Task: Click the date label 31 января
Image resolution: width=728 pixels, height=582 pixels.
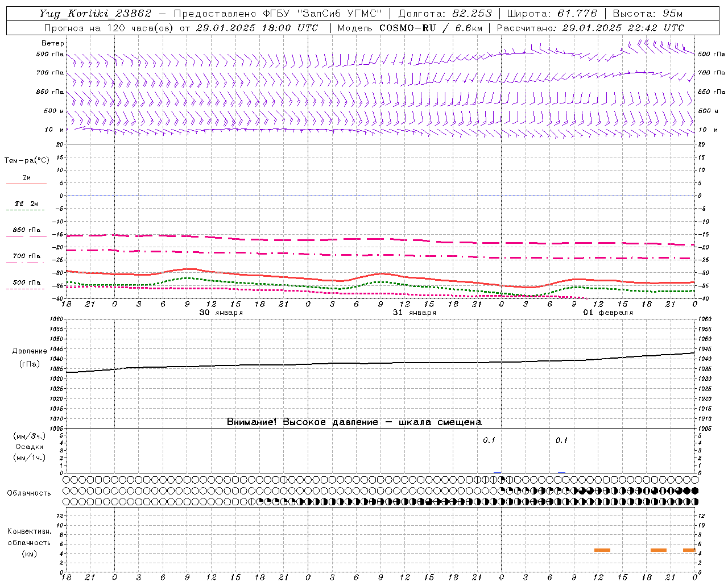Action: tap(415, 313)
